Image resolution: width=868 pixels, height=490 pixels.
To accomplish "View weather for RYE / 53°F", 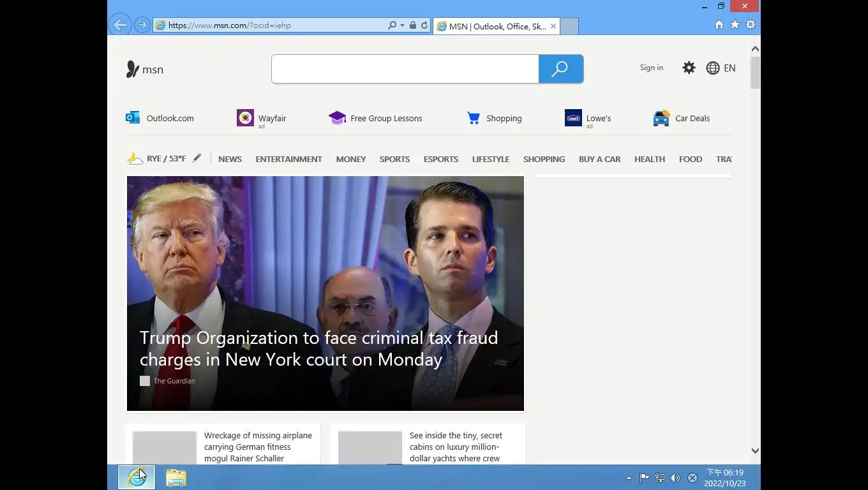I will (156, 159).
